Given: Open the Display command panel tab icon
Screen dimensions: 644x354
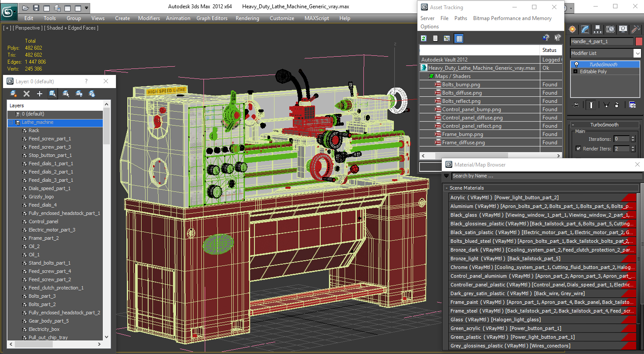Looking at the screenshot, I should (623, 29).
